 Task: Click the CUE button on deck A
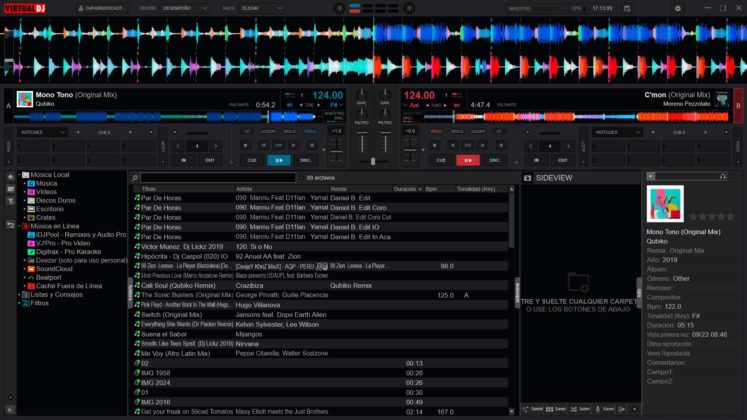pyautogui.click(x=252, y=160)
